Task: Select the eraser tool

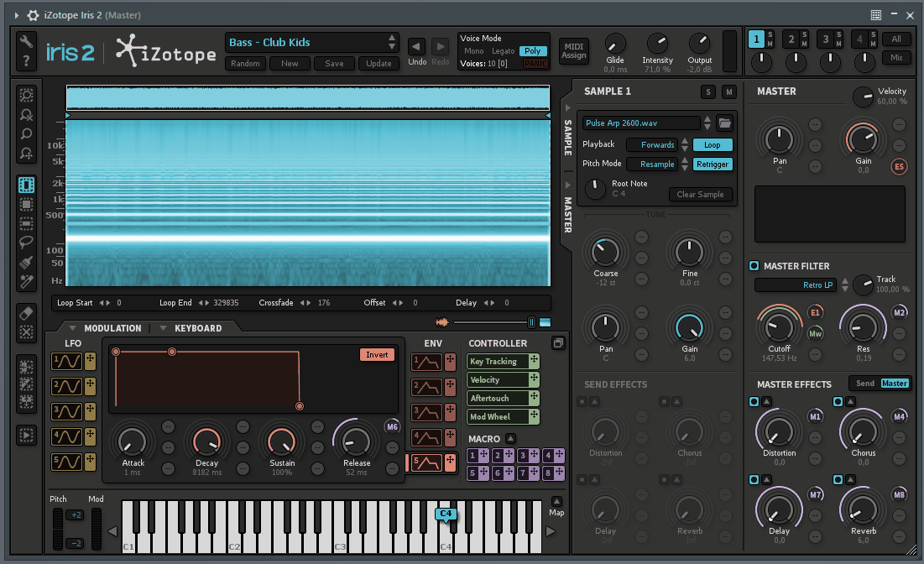Action: [x=26, y=313]
